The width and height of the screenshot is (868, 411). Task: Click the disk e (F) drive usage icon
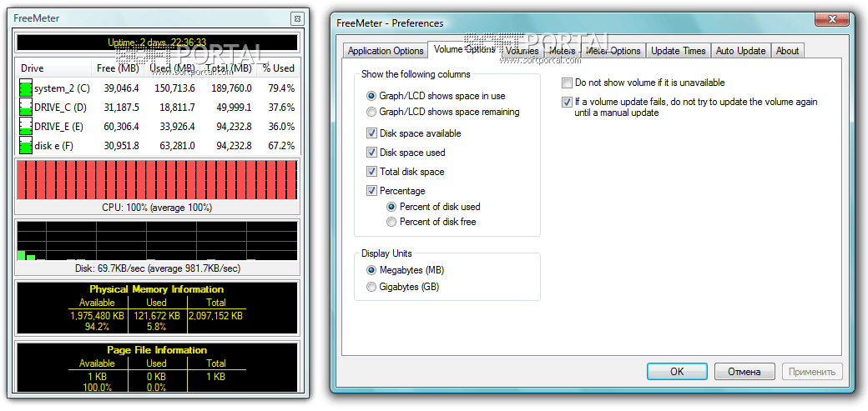(x=26, y=146)
